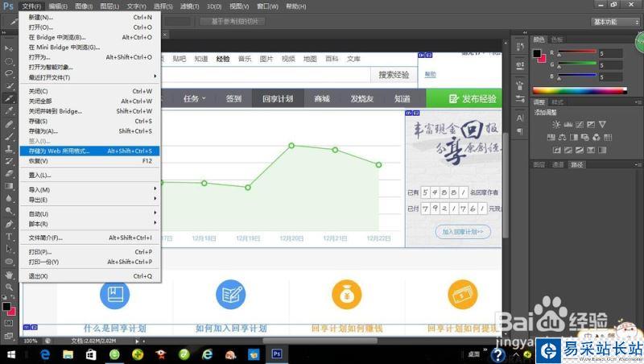The image size is (644, 364).
Task: Select the Blur drop tool
Action: [x=9, y=198]
